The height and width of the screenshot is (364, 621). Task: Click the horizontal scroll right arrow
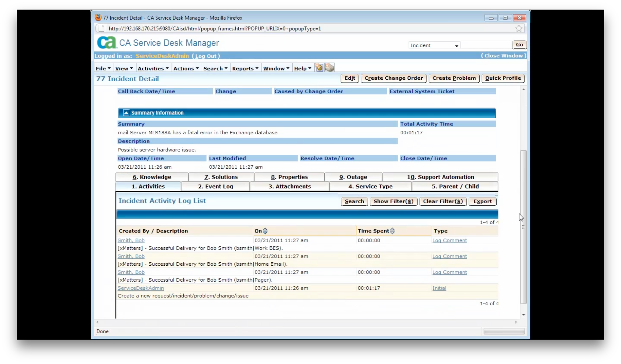516,322
